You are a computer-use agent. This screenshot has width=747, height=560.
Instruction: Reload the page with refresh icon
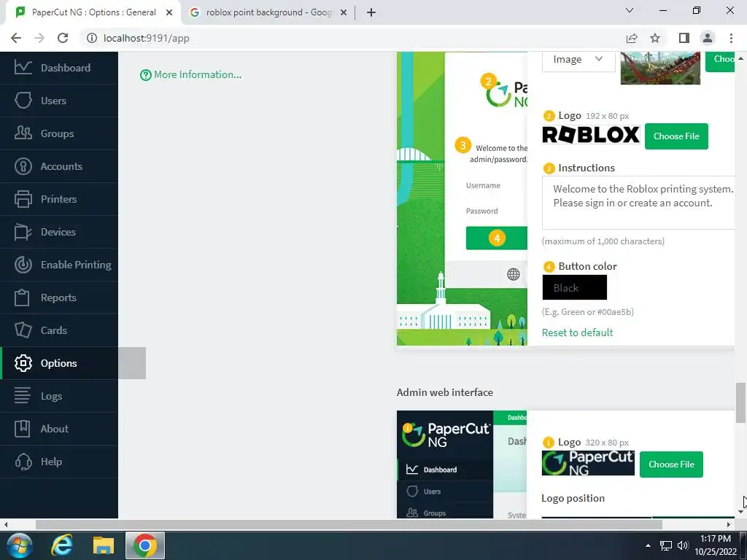(63, 38)
